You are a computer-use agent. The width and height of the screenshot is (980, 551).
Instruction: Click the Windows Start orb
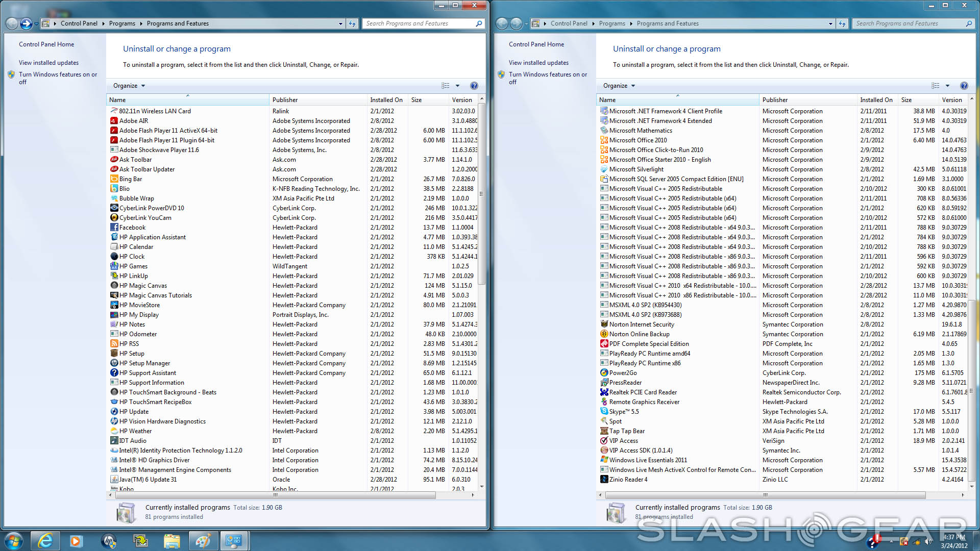[13, 541]
